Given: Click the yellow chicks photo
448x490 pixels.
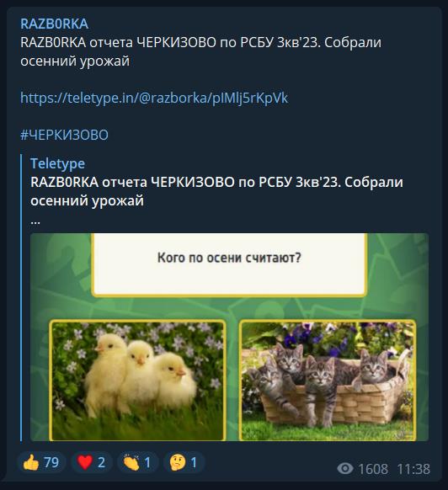Looking at the screenshot, I should (137, 381).
